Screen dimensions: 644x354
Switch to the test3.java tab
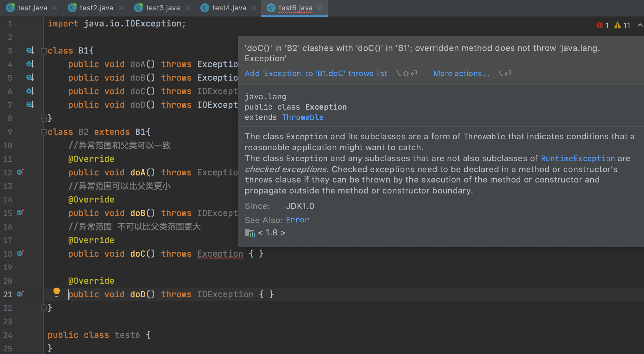(x=163, y=8)
